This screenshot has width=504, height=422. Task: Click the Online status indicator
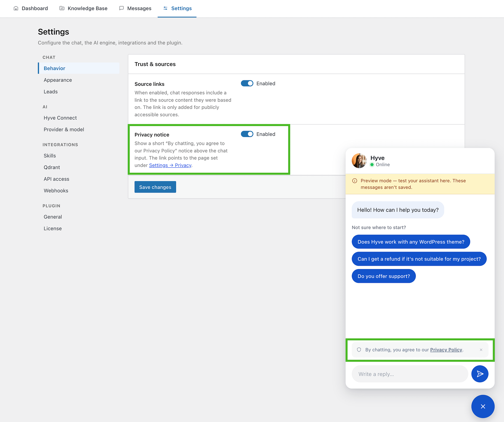coord(380,165)
